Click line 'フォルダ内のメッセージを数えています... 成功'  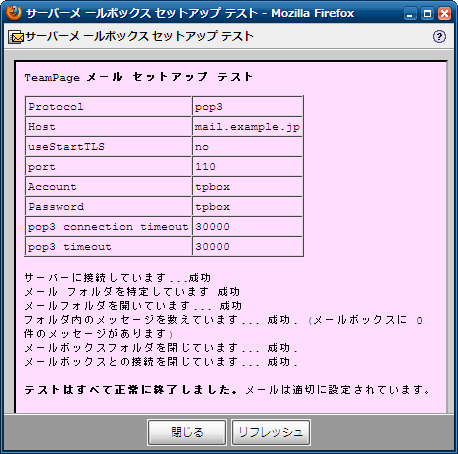point(161,320)
